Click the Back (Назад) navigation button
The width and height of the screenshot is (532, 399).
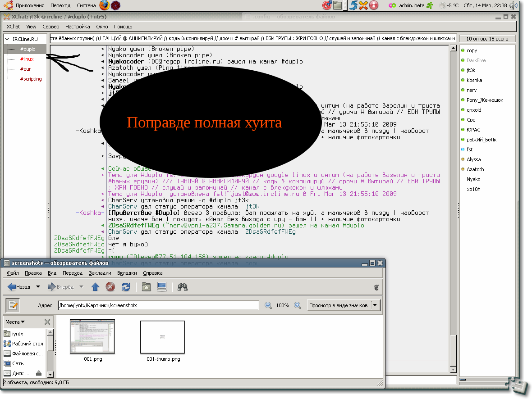click(19, 287)
